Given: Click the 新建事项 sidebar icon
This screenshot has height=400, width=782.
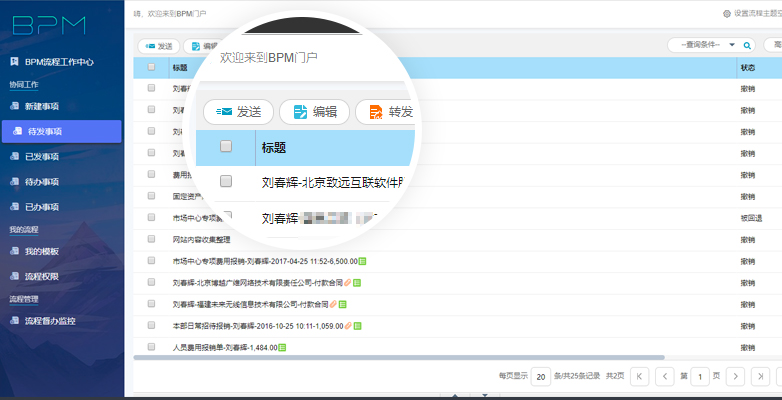Looking at the screenshot, I should 15,106.
